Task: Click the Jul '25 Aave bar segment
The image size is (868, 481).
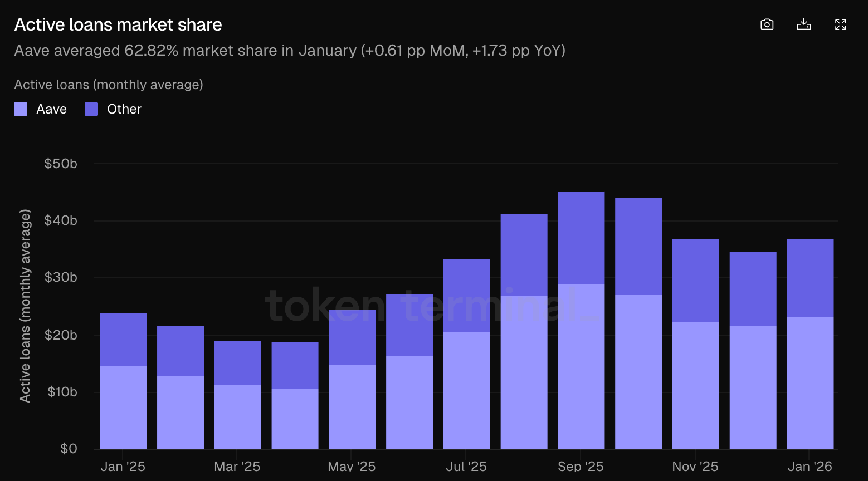Action: click(x=467, y=390)
